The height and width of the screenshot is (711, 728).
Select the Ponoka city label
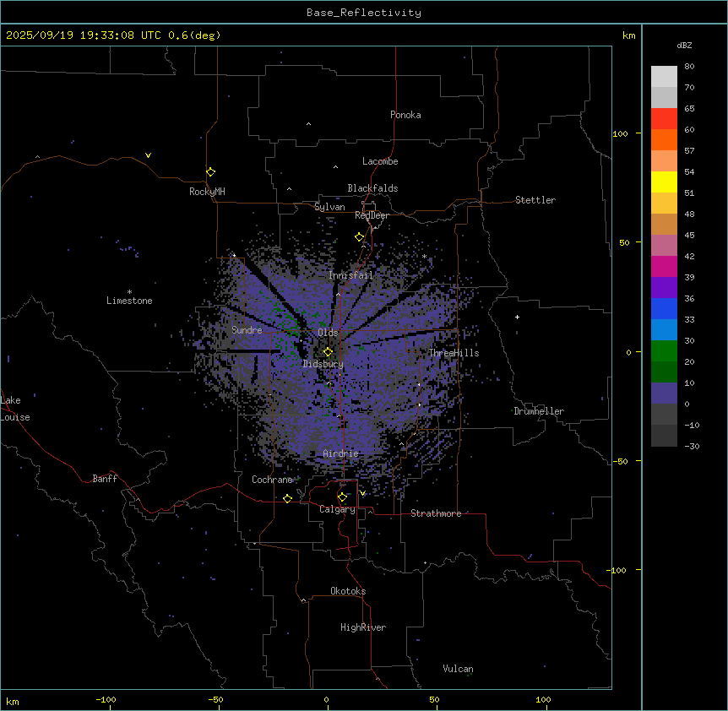coord(405,115)
